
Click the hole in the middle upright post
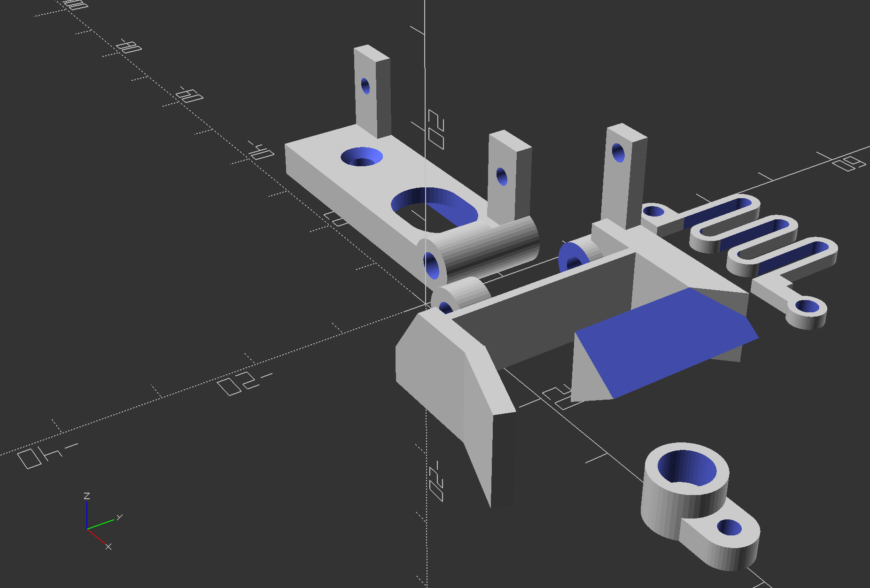coord(502,177)
